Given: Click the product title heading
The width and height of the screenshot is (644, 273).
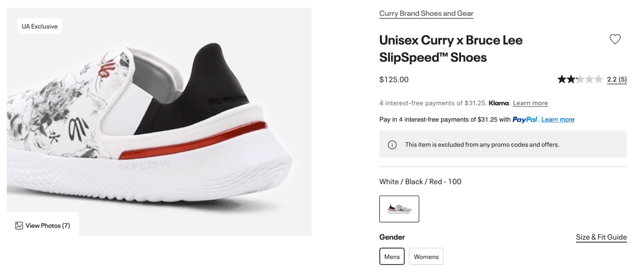Looking at the screenshot, I should point(451,48).
